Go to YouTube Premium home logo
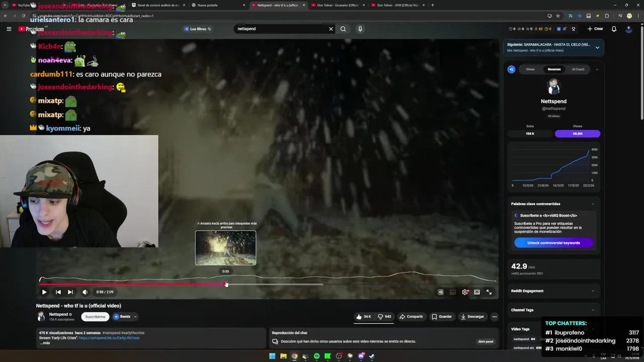Screen dimensions: 644x362 (31, 29)
